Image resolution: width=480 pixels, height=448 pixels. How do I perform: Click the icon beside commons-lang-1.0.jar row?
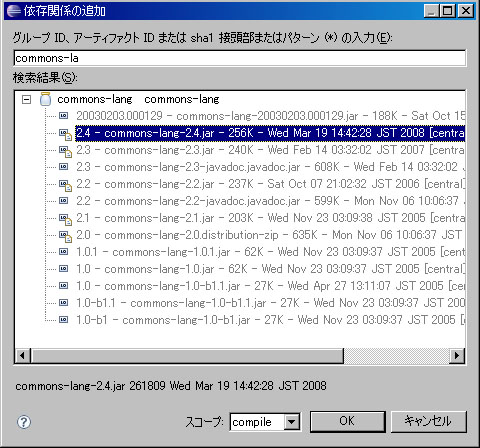tap(63, 269)
